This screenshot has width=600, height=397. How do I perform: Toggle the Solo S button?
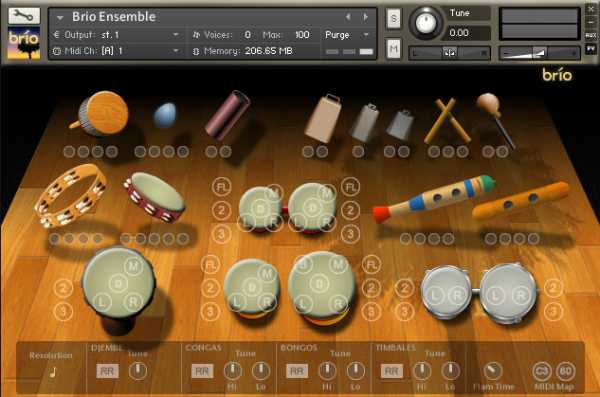pyautogui.click(x=394, y=18)
